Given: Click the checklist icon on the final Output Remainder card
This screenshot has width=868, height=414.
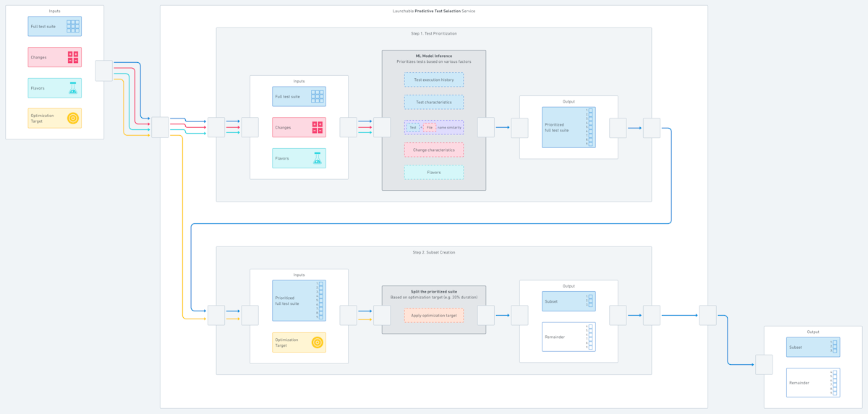Looking at the screenshot, I should 834,383.
